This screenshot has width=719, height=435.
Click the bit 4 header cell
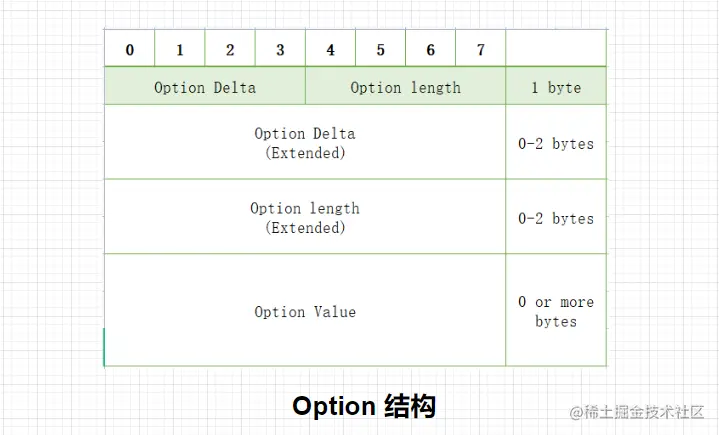(x=330, y=48)
